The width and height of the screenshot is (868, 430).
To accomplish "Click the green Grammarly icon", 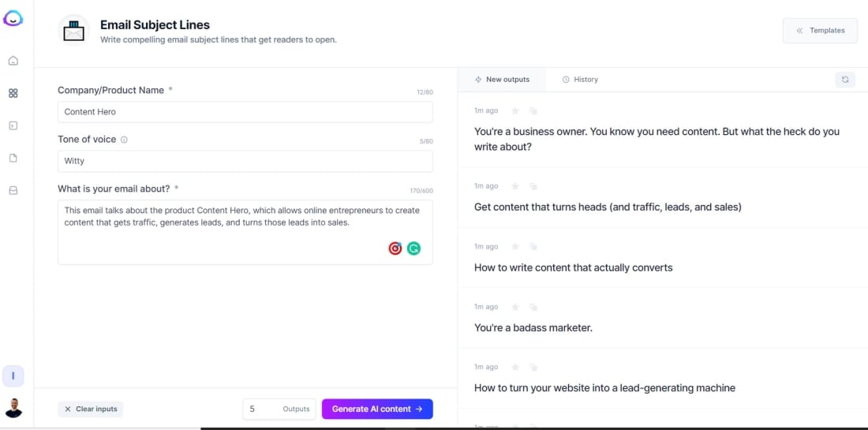I will [413, 249].
